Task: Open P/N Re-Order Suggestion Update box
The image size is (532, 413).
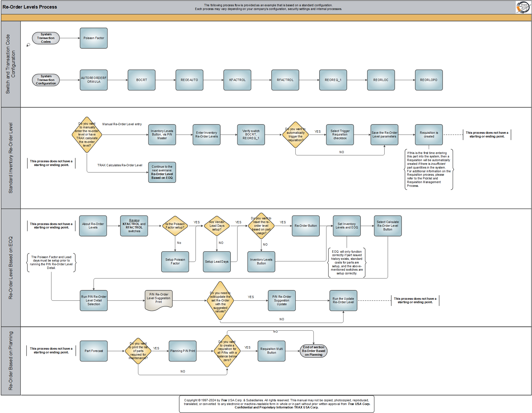Action: [x=282, y=301]
